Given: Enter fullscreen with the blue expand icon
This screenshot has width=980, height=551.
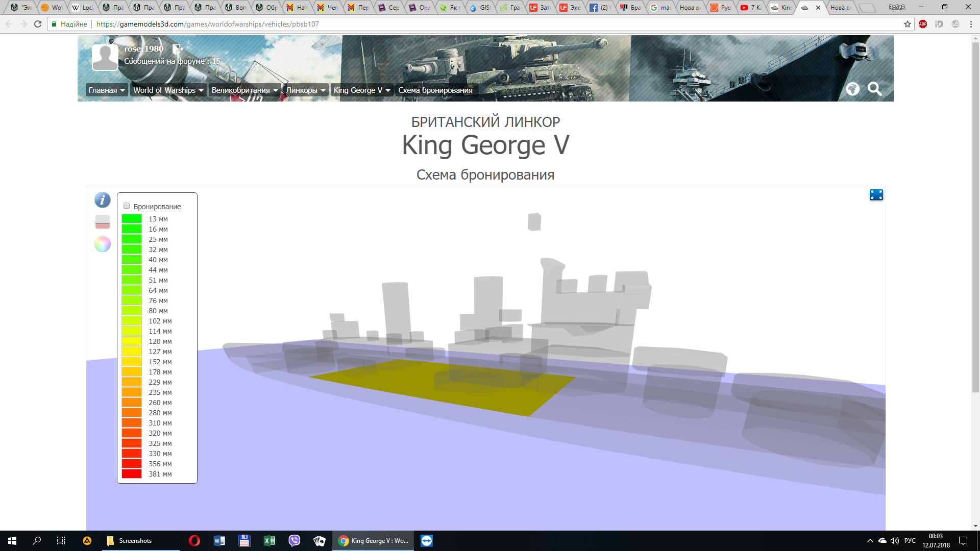Looking at the screenshot, I should [876, 195].
